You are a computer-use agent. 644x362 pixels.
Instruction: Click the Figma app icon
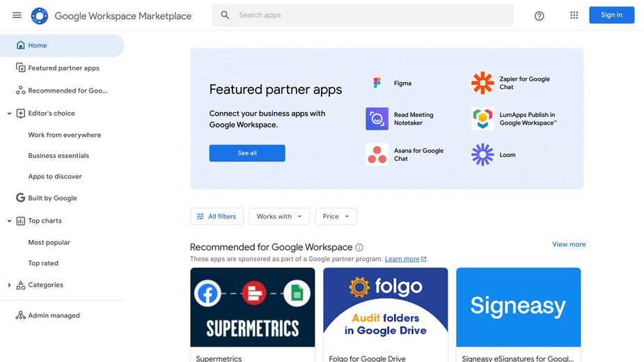(x=377, y=83)
